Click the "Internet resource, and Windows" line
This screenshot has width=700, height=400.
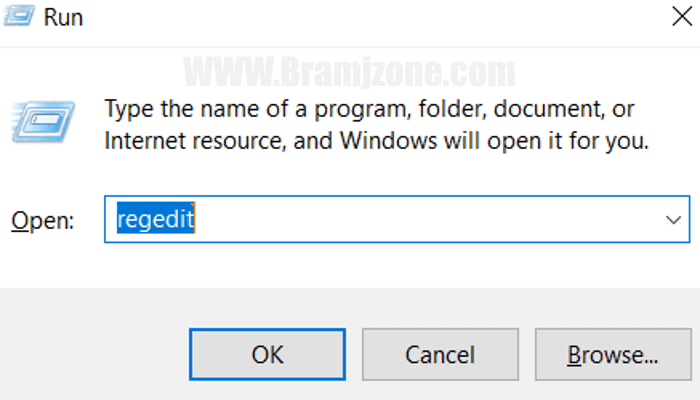(x=376, y=141)
